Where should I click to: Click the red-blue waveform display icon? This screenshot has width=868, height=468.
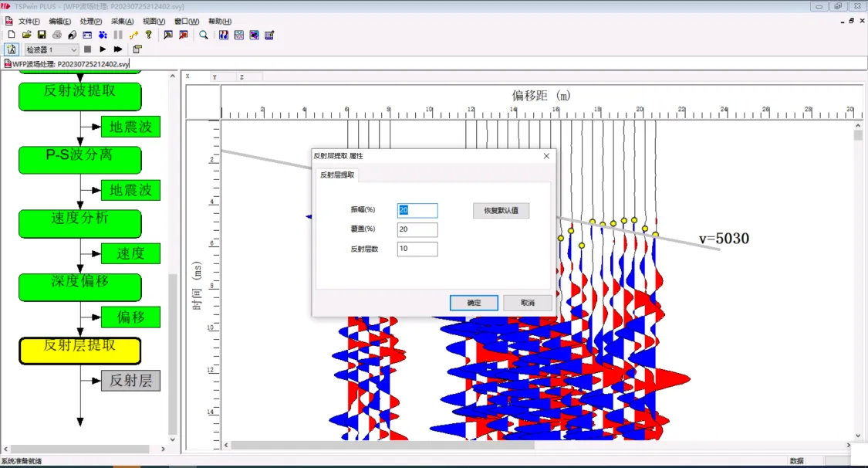(x=224, y=35)
